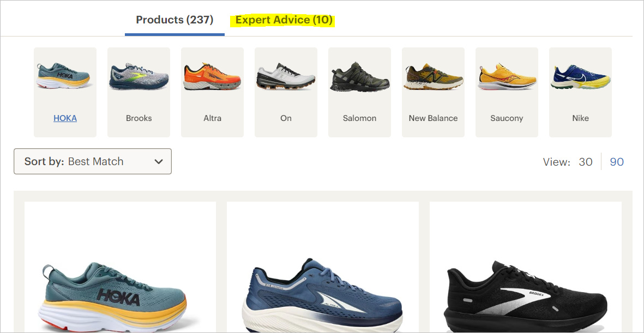
Task: Pick the orange Altra shoe thumbnail
Action: coord(212,76)
